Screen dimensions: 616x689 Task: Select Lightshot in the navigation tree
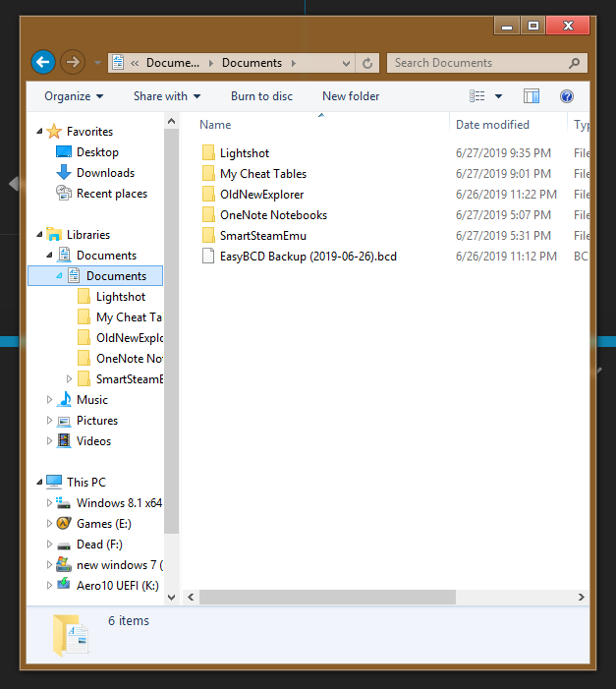[x=121, y=297]
